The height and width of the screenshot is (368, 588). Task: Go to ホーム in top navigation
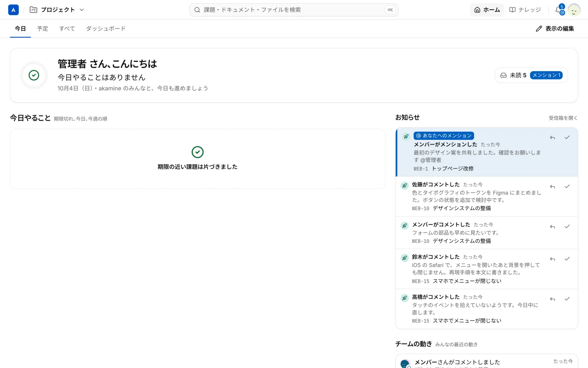pos(487,10)
